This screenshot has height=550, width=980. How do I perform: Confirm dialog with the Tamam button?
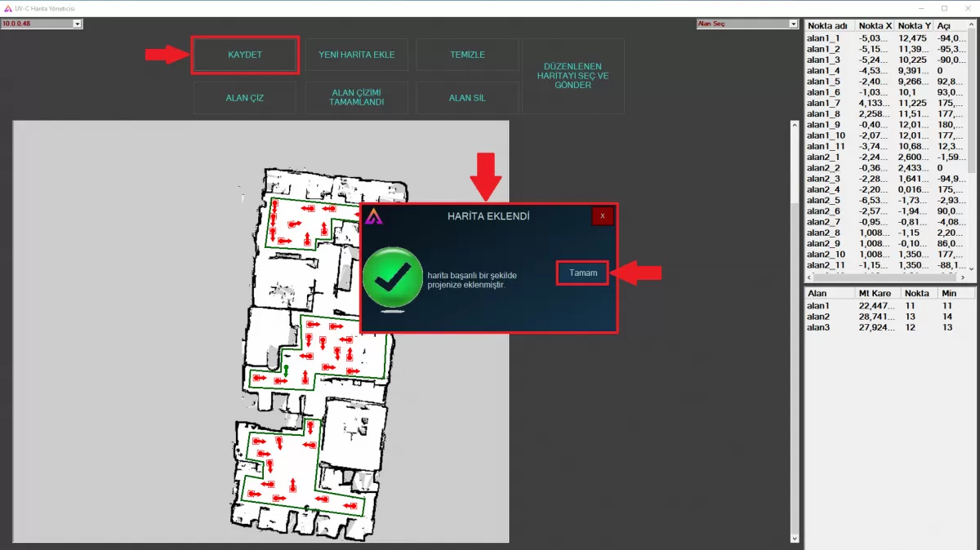click(x=583, y=273)
